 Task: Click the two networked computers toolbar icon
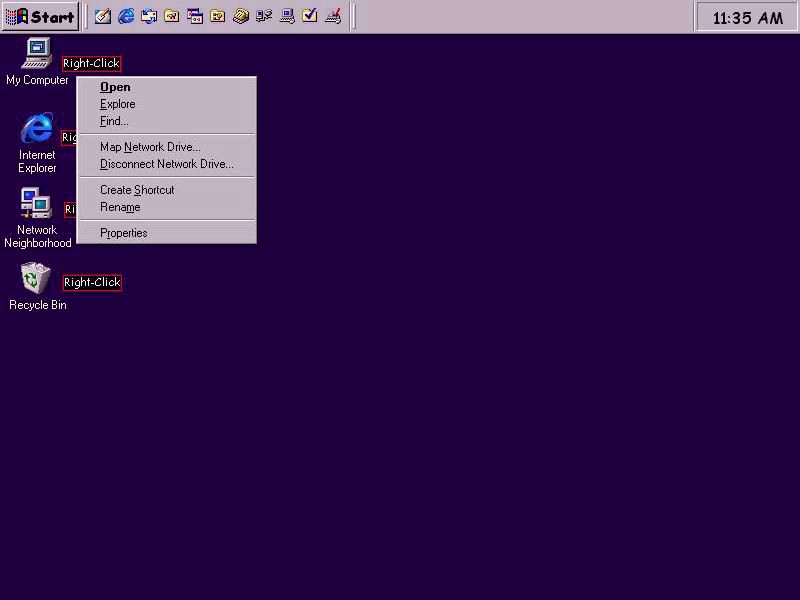(x=264, y=16)
